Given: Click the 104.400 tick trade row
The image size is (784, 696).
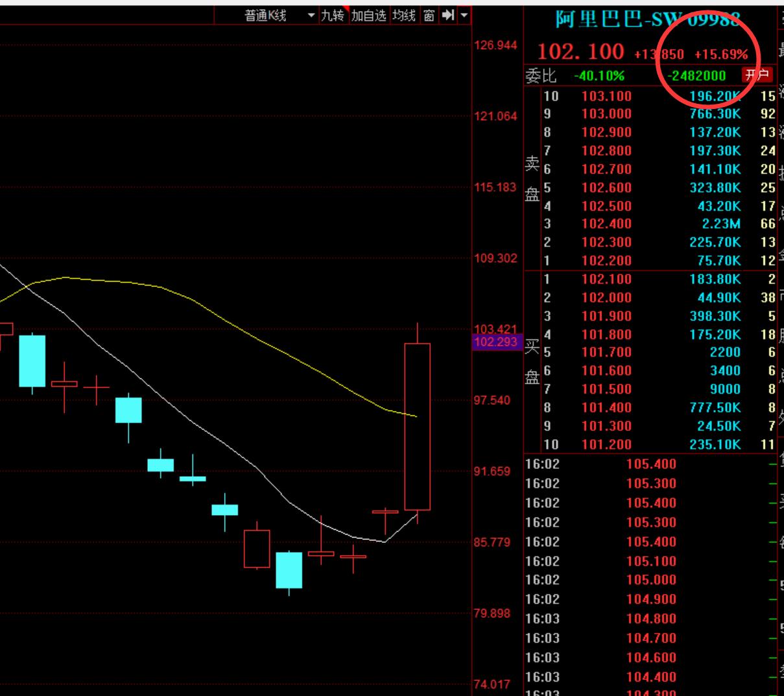Looking at the screenshot, I should pos(650,677).
